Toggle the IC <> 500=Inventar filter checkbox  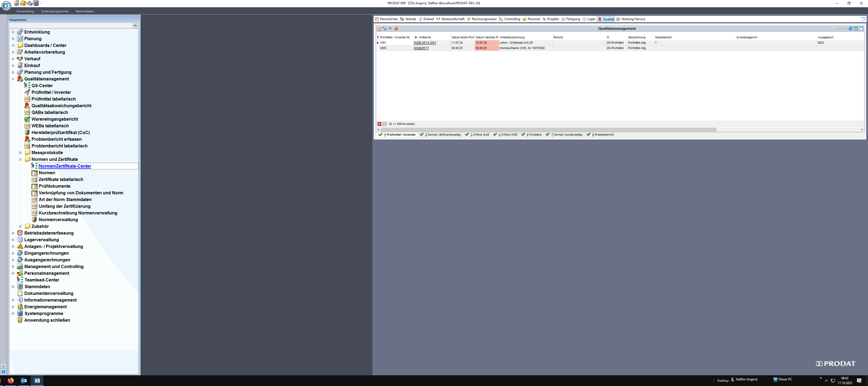[x=384, y=124]
